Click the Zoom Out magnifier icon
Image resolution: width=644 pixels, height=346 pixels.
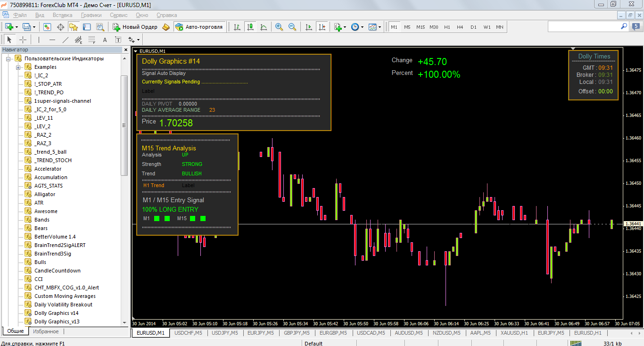[292, 27]
